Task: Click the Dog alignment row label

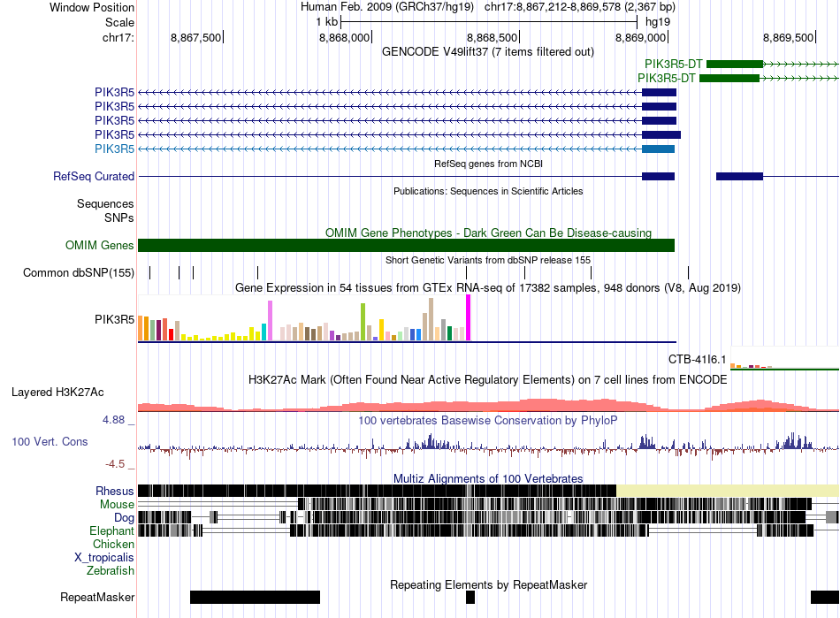Action: (x=124, y=517)
